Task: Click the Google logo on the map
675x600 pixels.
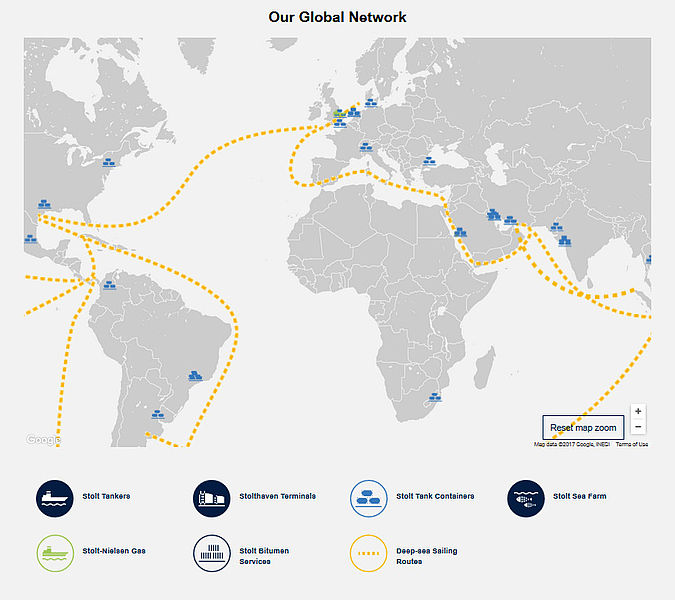Action: (x=43, y=439)
